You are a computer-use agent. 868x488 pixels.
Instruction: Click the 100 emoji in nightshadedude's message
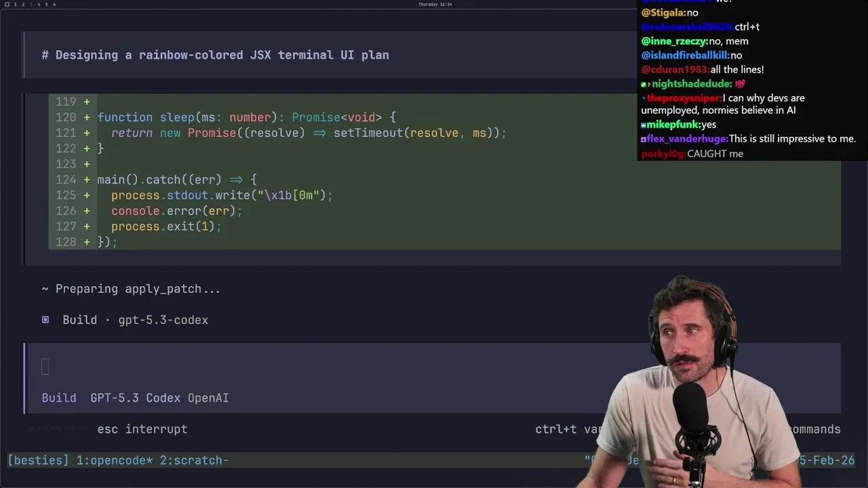[740, 84]
